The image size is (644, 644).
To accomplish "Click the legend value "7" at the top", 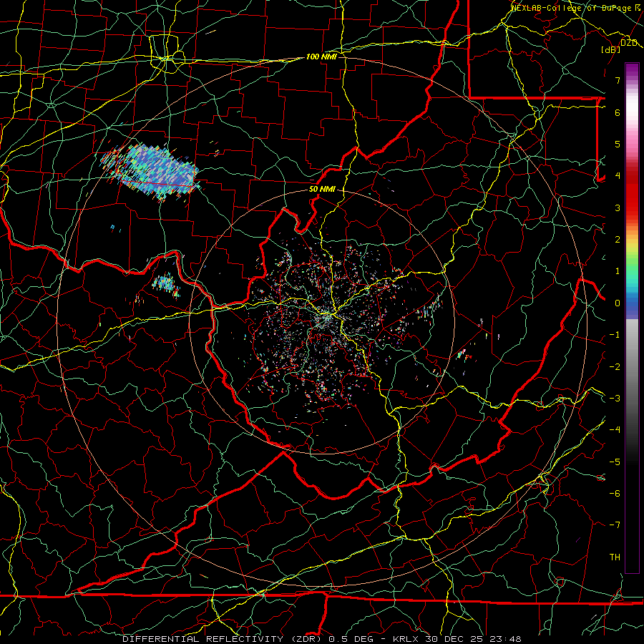I will click(618, 80).
